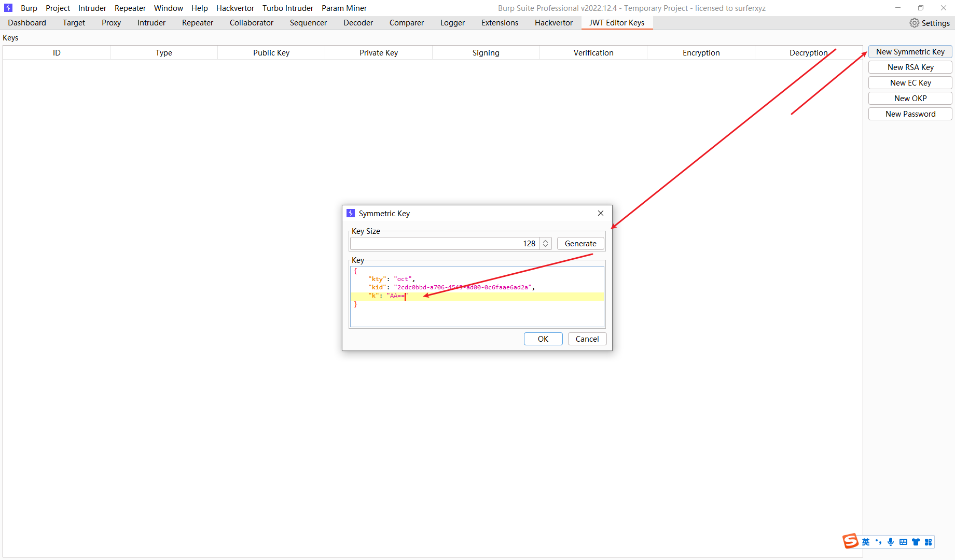Open the Hackvertor menu in the menu bar
This screenshot has height=560, width=955.
tap(235, 8)
